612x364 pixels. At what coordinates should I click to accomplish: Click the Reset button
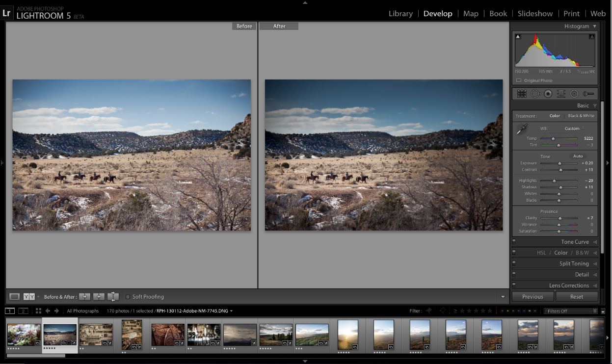(x=577, y=296)
